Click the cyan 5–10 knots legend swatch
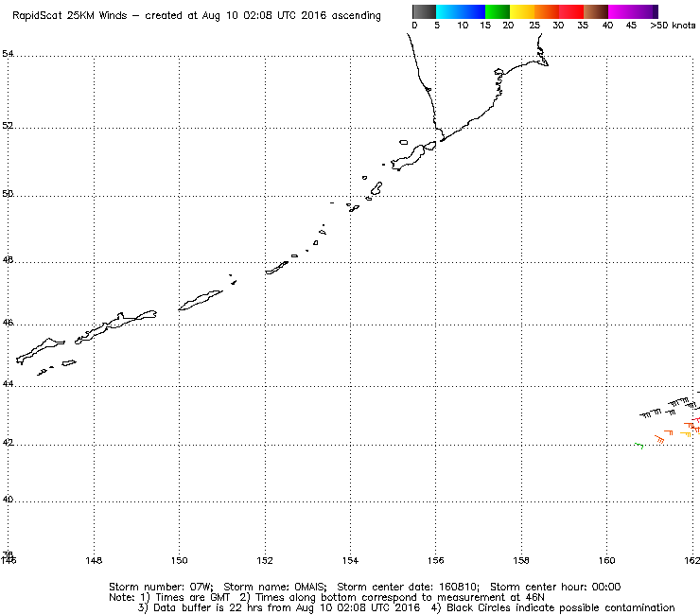 (448, 11)
